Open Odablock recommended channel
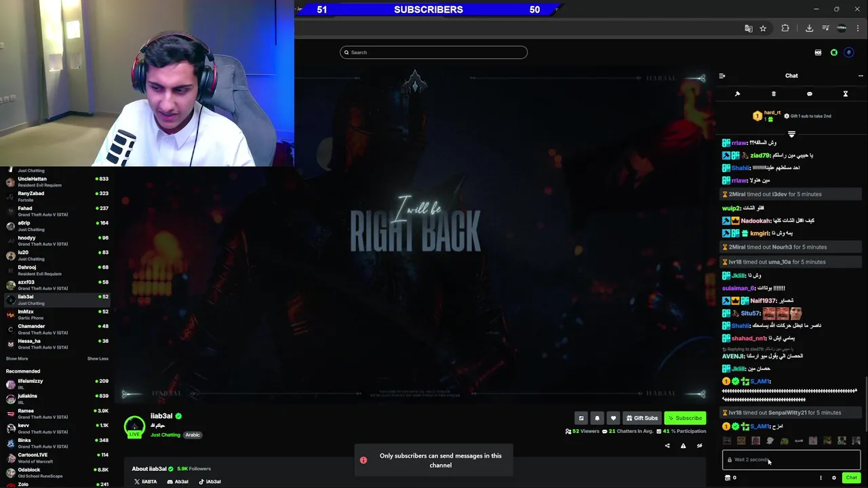868x488 pixels. point(57,472)
